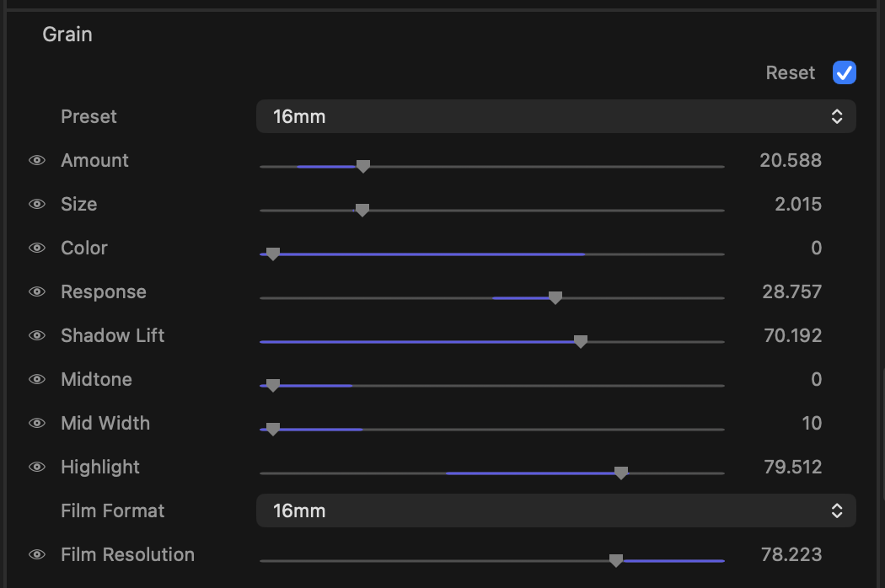The height and width of the screenshot is (588, 885).
Task: Click the Size slider handle
Action: (x=362, y=210)
